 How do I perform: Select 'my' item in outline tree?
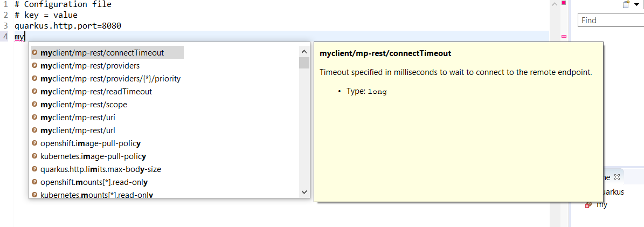[x=602, y=205]
